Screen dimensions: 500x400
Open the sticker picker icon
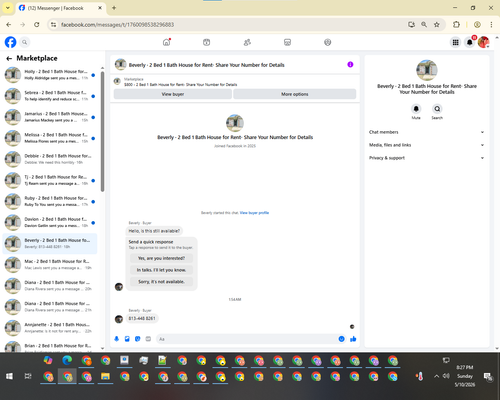tap(138, 339)
